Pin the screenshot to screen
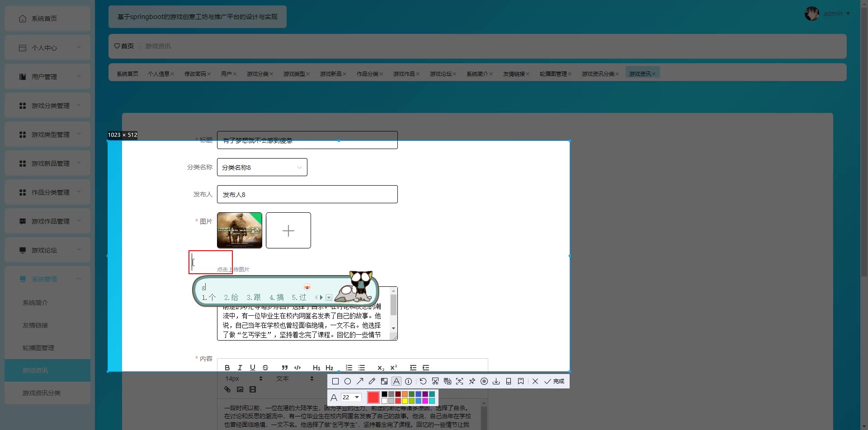The height and width of the screenshot is (430, 868). point(472,381)
